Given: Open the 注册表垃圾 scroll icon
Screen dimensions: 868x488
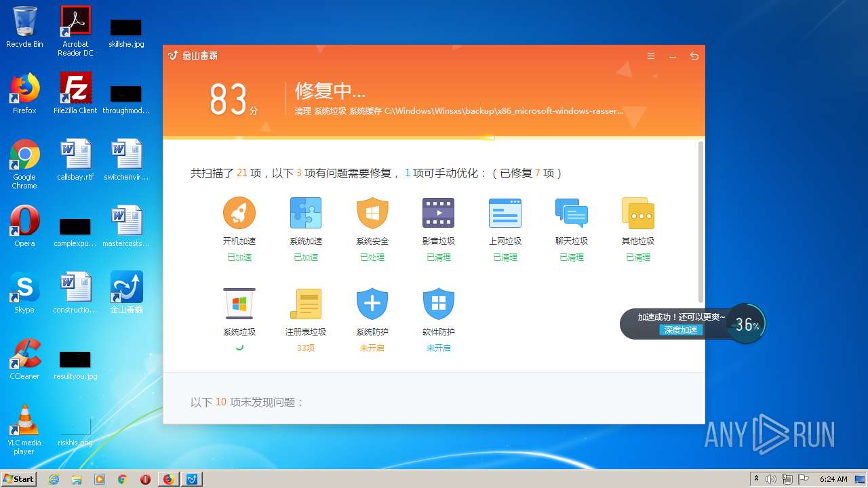Looking at the screenshot, I should (x=306, y=304).
